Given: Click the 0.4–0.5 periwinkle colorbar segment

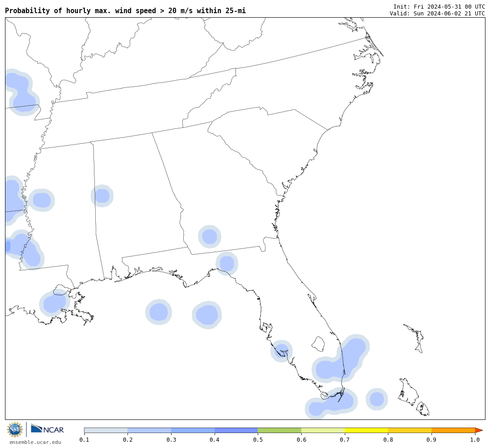Looking at the screenshot, I should (x=236, y=430).
